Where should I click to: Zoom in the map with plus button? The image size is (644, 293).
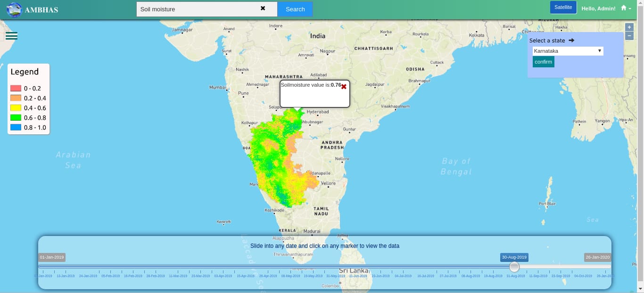point(629,27)
